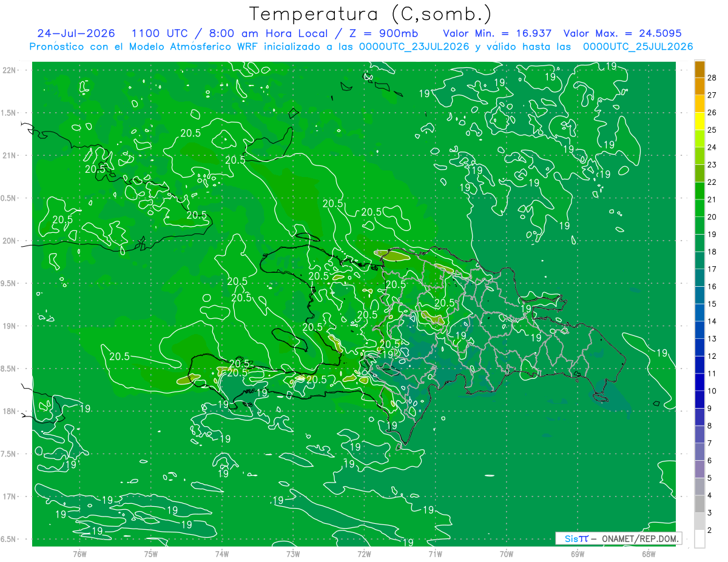The width and height of the screenshot is (728, 562).
Task: Click the "21N" latitude axis label
Action: click(x=9, y=155)
